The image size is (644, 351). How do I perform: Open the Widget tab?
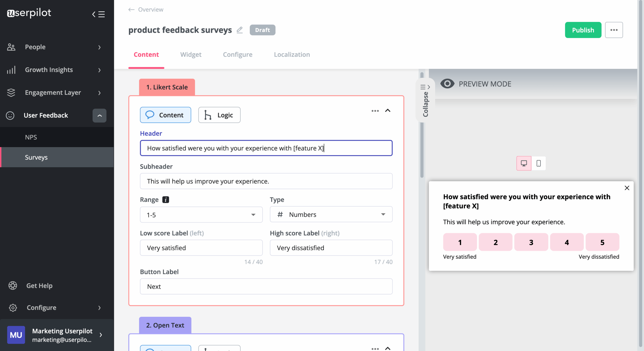pyautogui.click(x=191, y=54)
